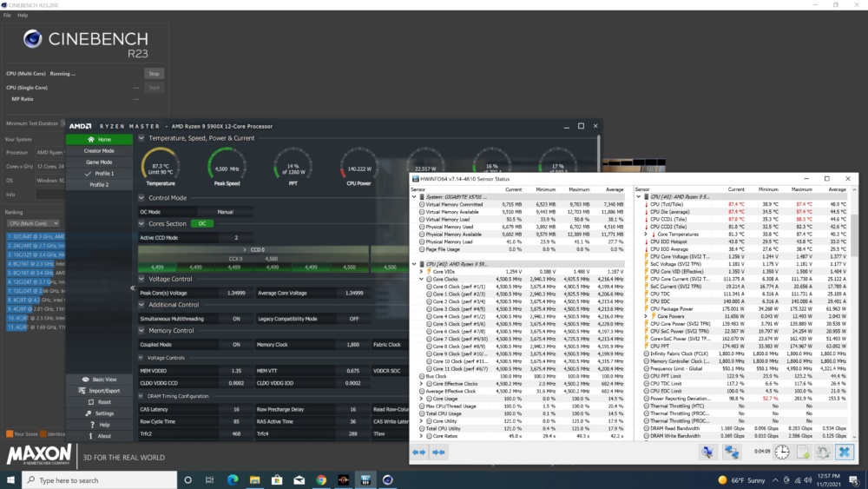Open Import/Export in Ryzen Master sidebar

point(99,391)
